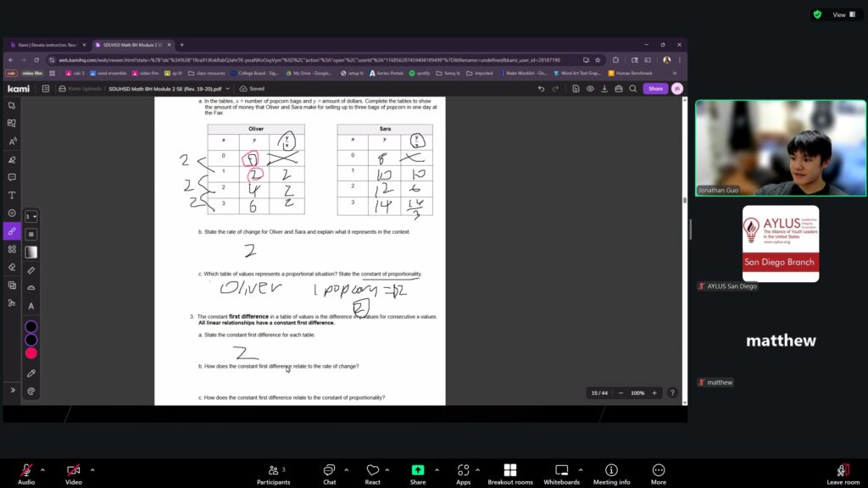Select the Eraser tool in Kami sidebar
Screen dimensions: 868x488
tap(12, 266)
